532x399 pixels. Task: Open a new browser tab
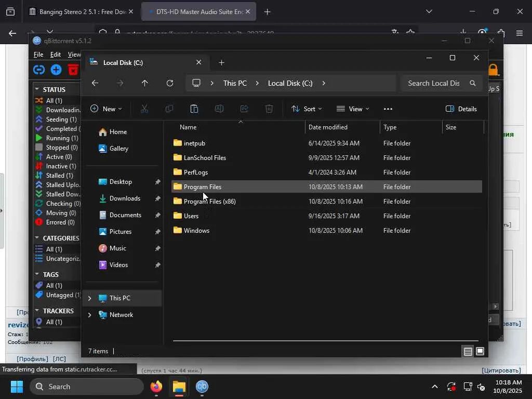pyautogui.click(x=268, y=12)
